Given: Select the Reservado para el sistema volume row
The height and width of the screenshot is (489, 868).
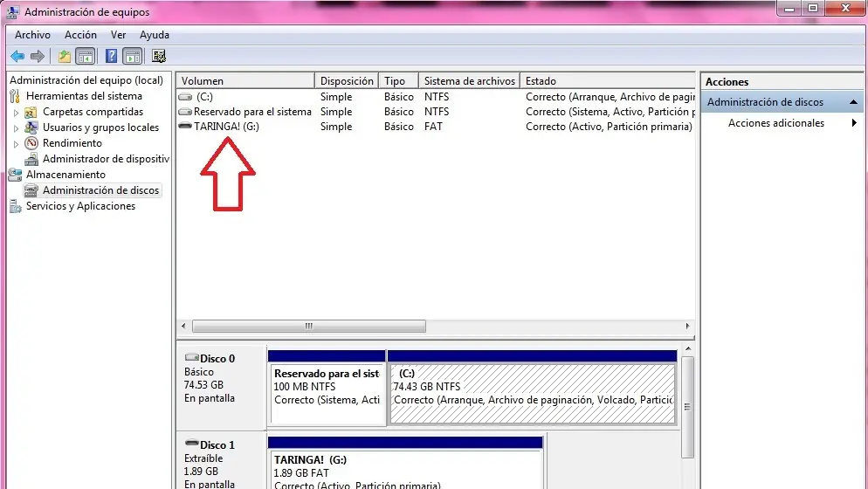Looking at the screenshot, I should coord(436,112).
